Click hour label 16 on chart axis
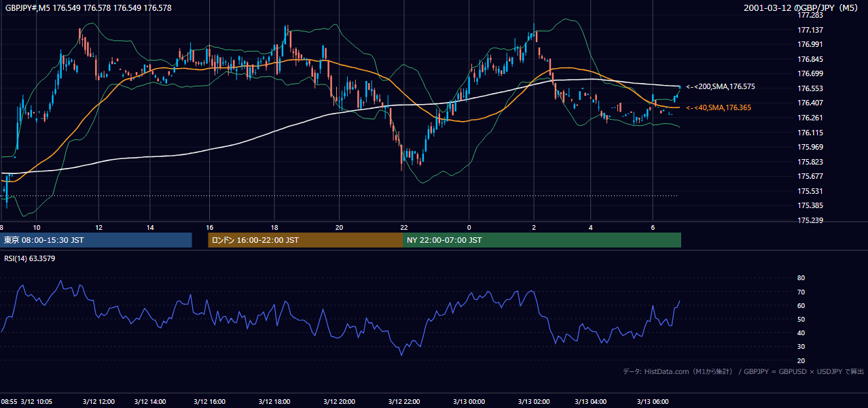This screenshot has width=868, height=408. point(210,227)
